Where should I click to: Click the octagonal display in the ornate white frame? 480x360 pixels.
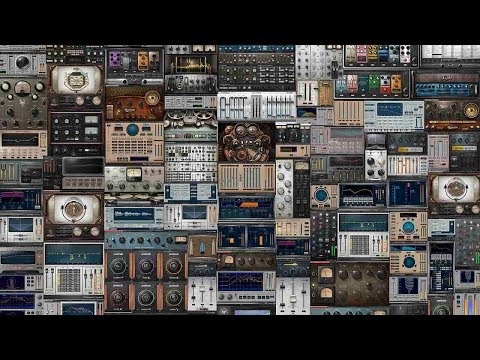pos(76,80)
